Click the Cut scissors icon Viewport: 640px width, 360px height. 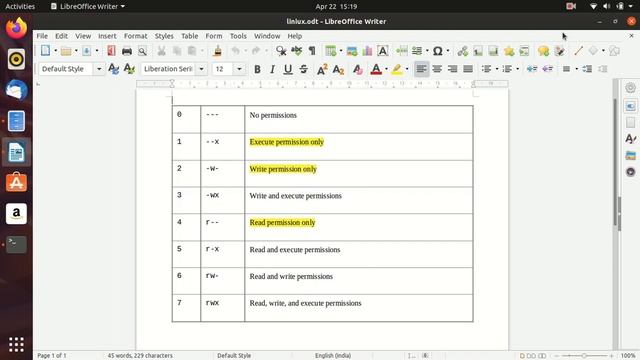coord(162,51)
